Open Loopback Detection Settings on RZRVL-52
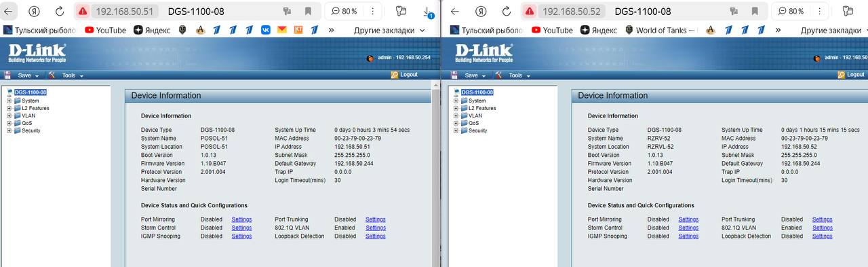The height and width of the screenshot is (267, 868). point(822,236)
